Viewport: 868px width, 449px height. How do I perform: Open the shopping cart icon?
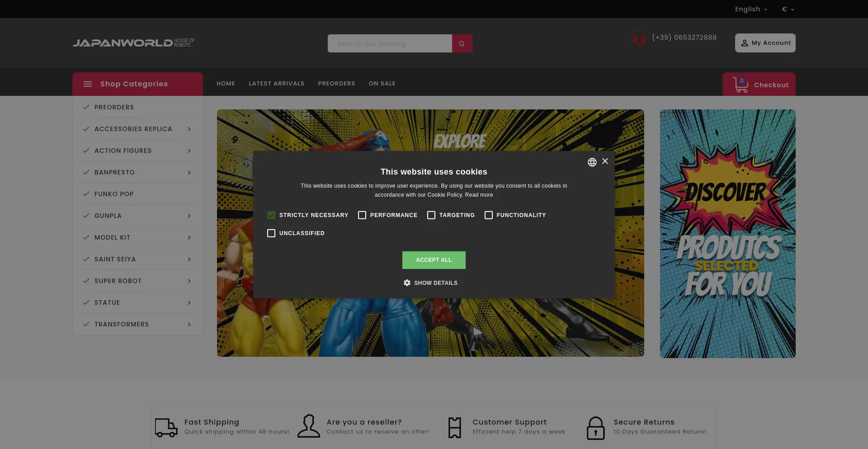point(741,85)
